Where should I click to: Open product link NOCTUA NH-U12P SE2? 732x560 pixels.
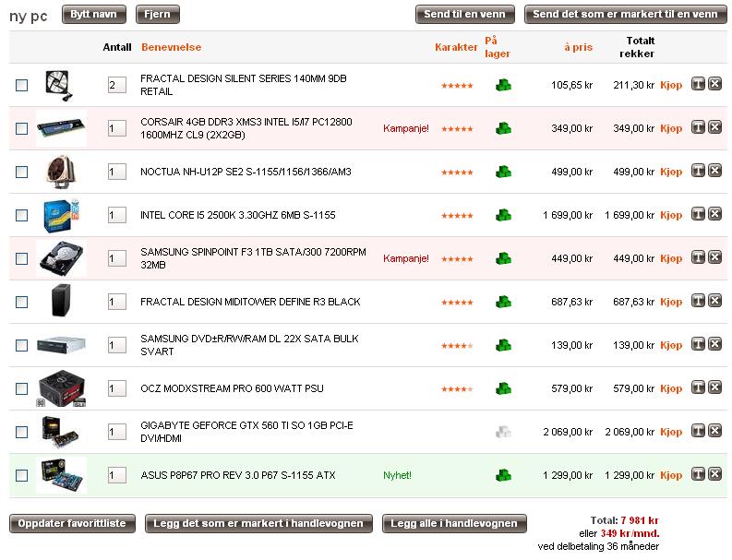[246, 172]
